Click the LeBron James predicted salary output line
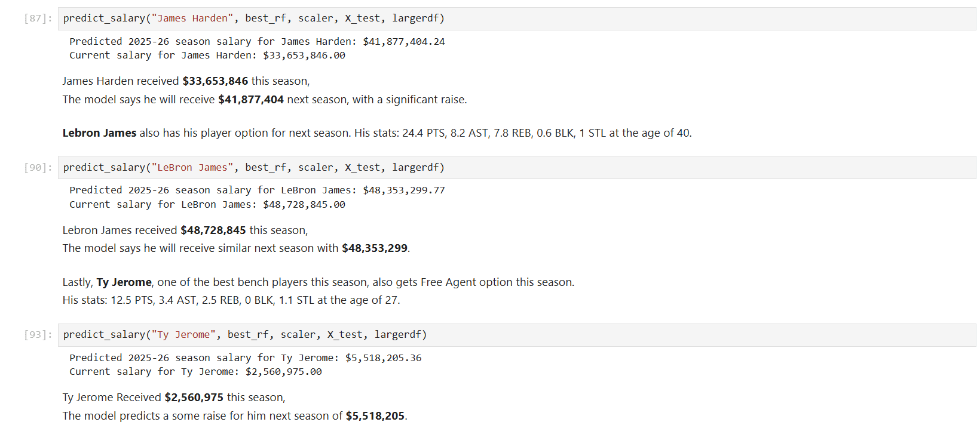Image resolution: width=980 pixels, height=425 pixels. 257,190
